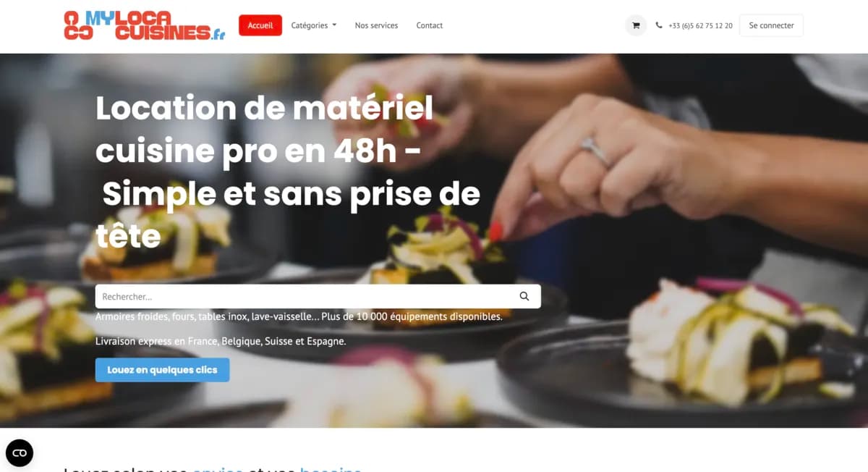The width and height of the screenshot is (868, 472).
Task: Click the phone handset icon
Action: pyautogui.click(x=659, y=25)
